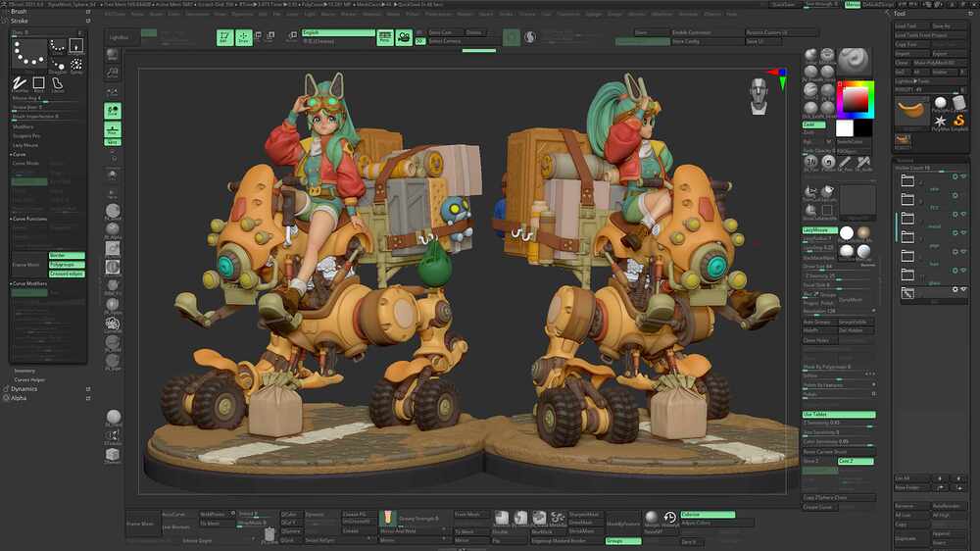Toggle Draw mode button
The height and width of the screenshot is (551, 980).
[244, 37]
